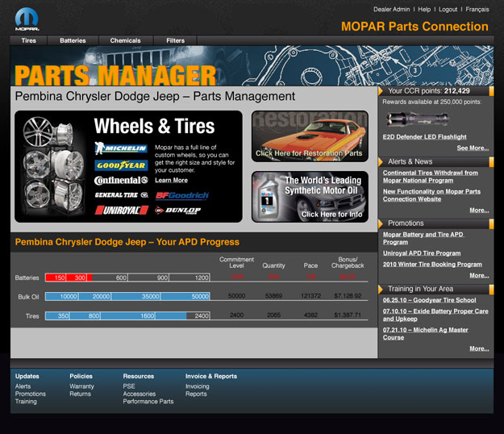Click the Michelin brand logo
Viewport: 504px width, 434px height.
click(x=121, y=148)
